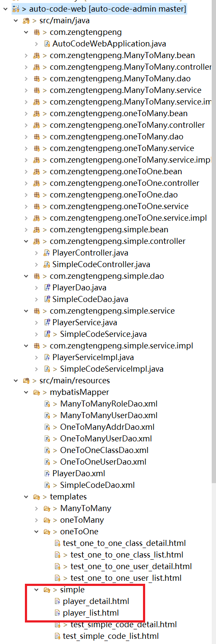Expand the SimpleCodeController.java node
This screenshot has width=216, height=644.
click(37, 265)
